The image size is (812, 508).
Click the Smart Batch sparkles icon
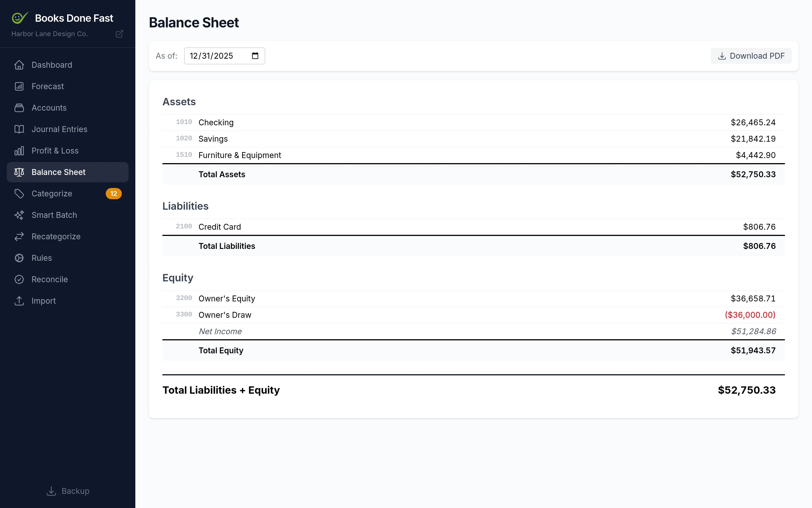[x=19, y=215]
